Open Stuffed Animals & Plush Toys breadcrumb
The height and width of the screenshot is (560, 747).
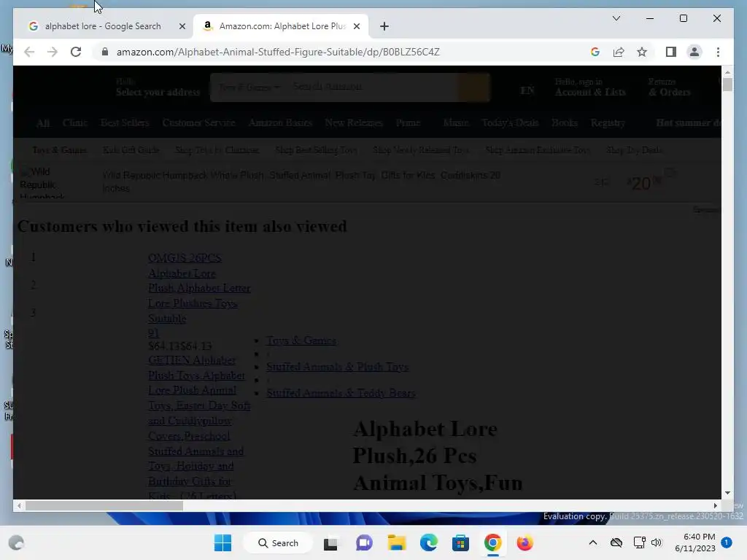(337, 367)
